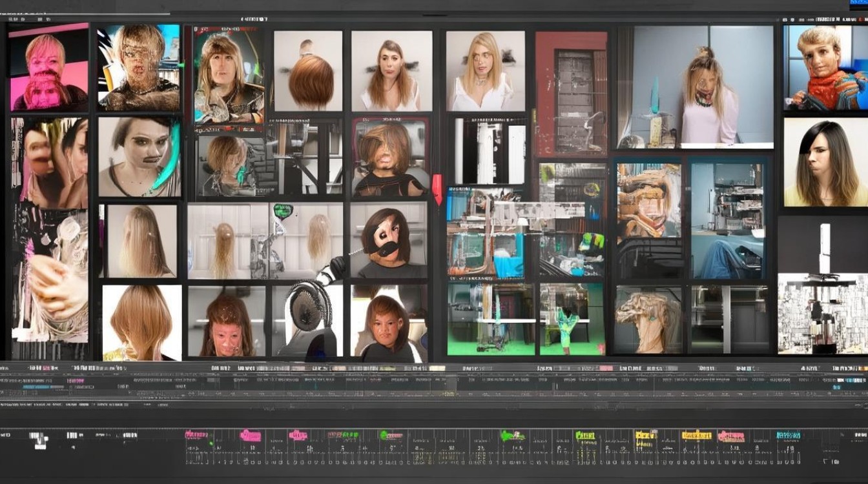Select the red door thumbnail

pyautogui.click(x=571, y=94)
